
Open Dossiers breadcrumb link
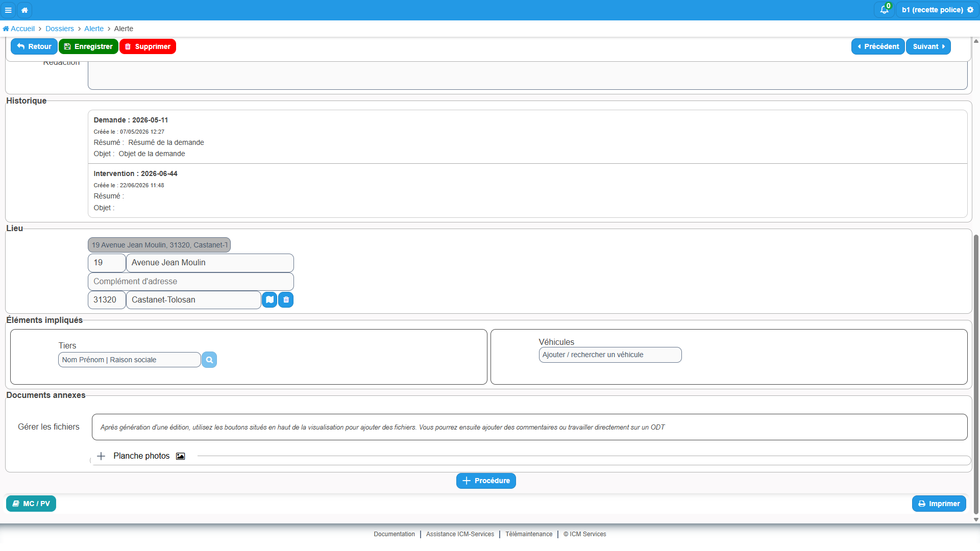tap(60, 29)
